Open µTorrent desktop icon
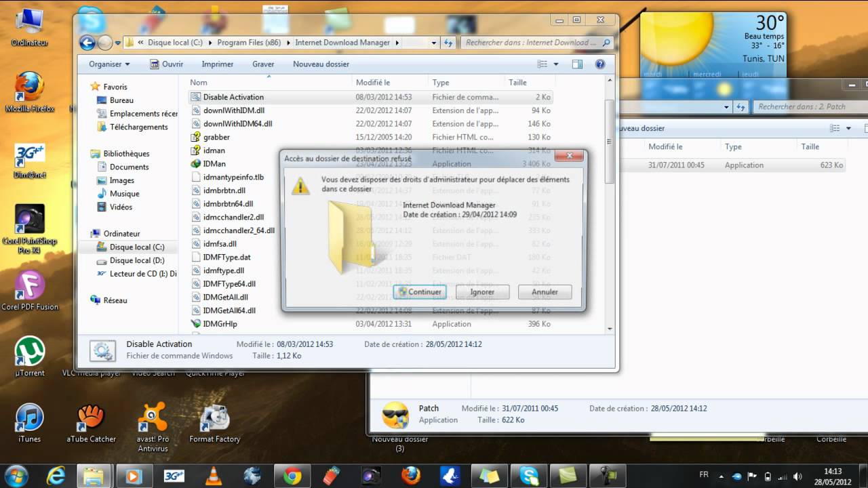The image size is (868, 488). point(29,356)
